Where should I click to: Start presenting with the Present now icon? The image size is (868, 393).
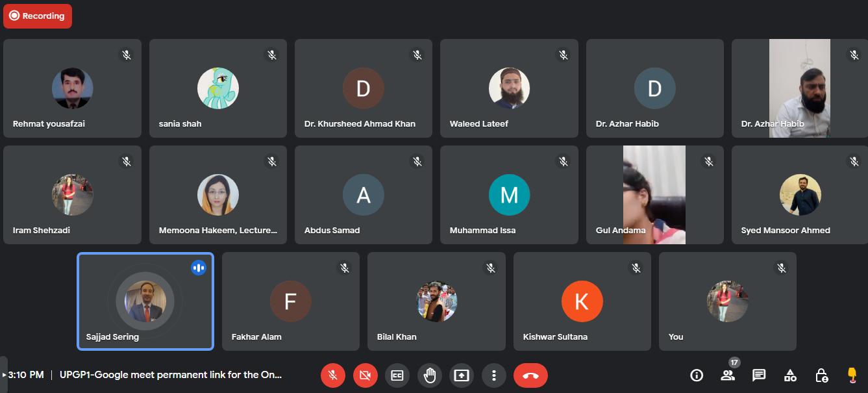pos(462,375)
